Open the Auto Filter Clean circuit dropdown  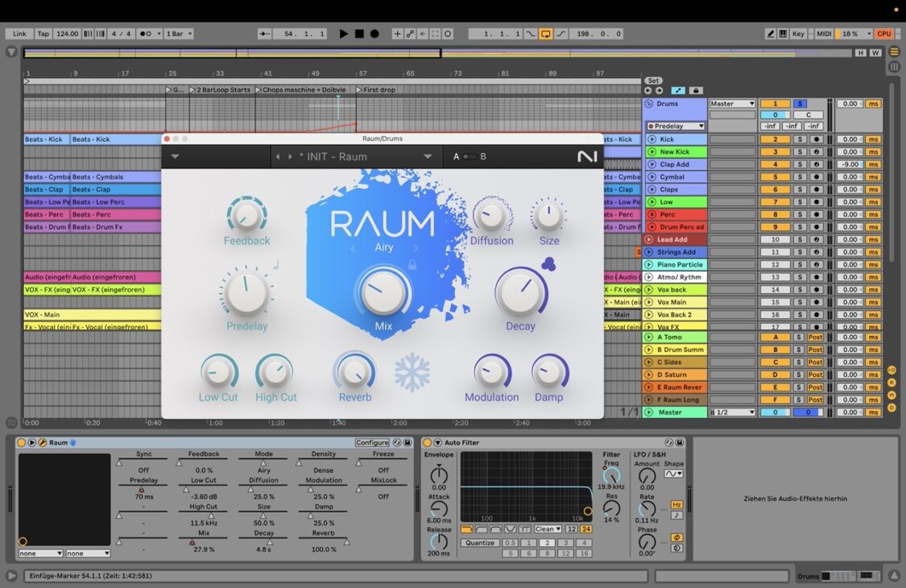click(x=548, y=529)
